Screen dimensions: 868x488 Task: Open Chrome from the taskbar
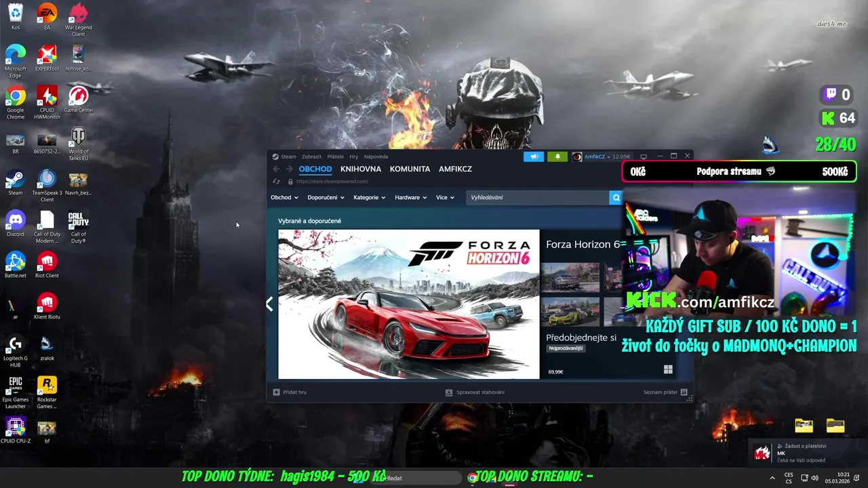[472, 478]
